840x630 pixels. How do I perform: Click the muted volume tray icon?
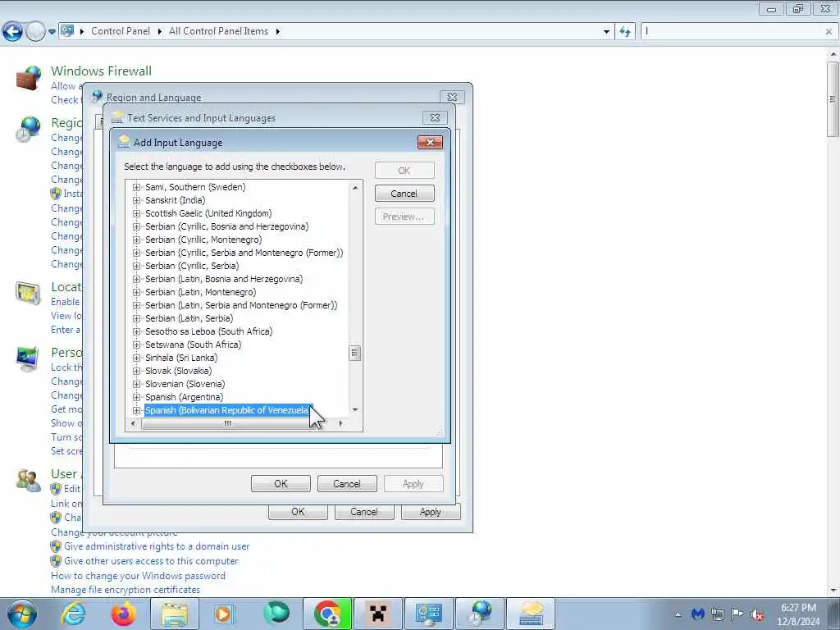757,614
